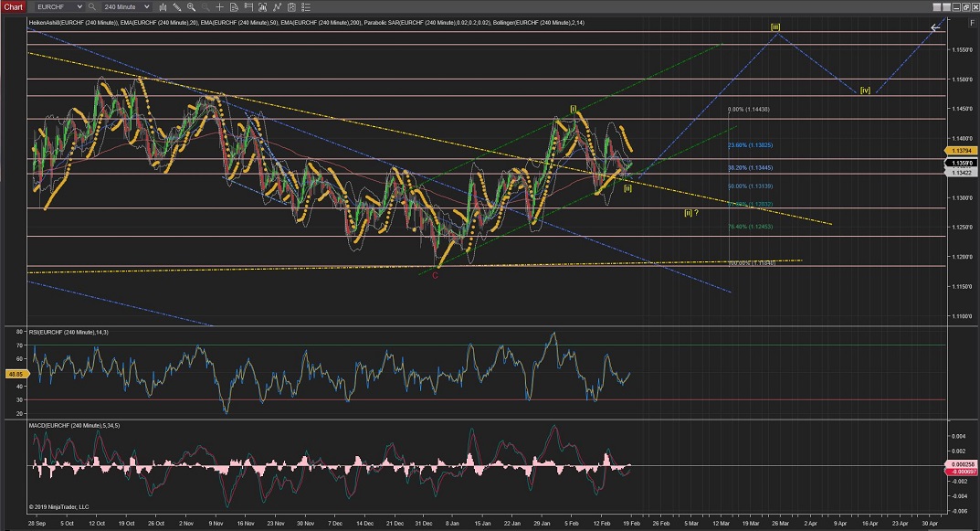The height and width of the screenshot is (531, 980).
Task: Click the 19 Feb date axis label
Action: (631, 523)
